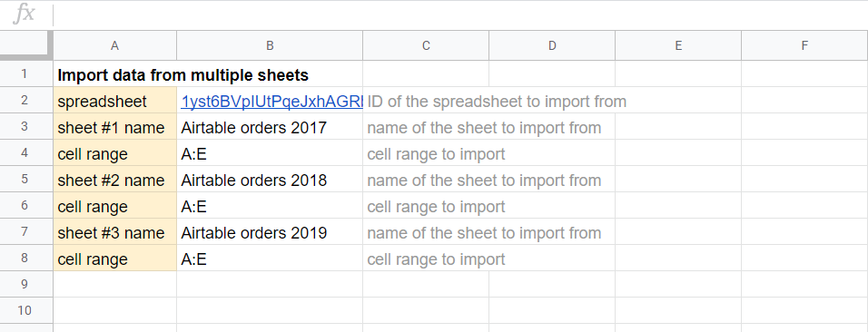Select column A header
This screenshot has height=332, width=868.
114,46
